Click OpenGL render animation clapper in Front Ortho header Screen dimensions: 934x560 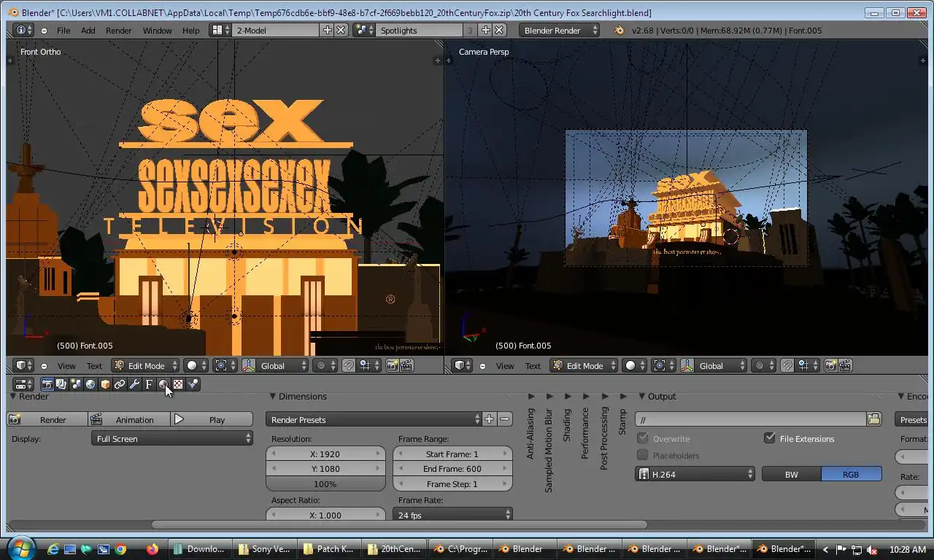coord(407,365)
